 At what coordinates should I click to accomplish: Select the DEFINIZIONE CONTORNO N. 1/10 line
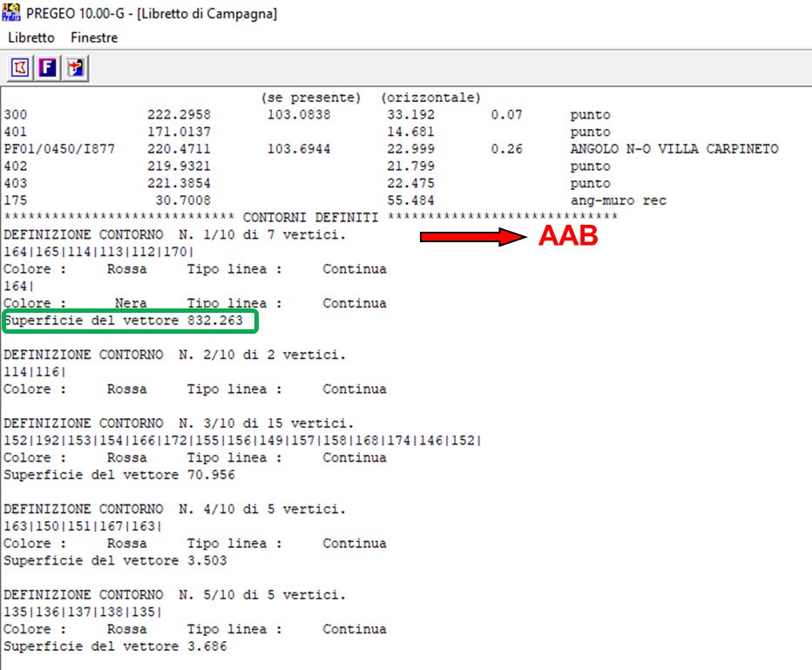pos(174,235)
